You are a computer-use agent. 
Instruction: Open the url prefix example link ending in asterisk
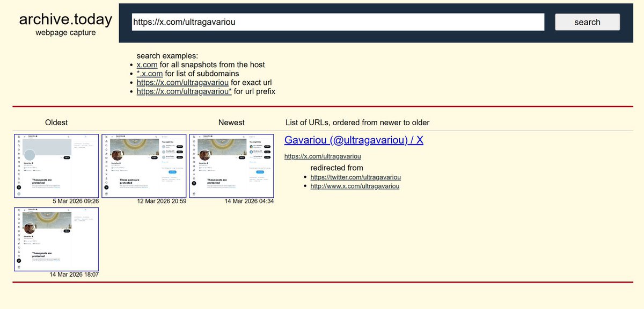click(x=184, y=92)
